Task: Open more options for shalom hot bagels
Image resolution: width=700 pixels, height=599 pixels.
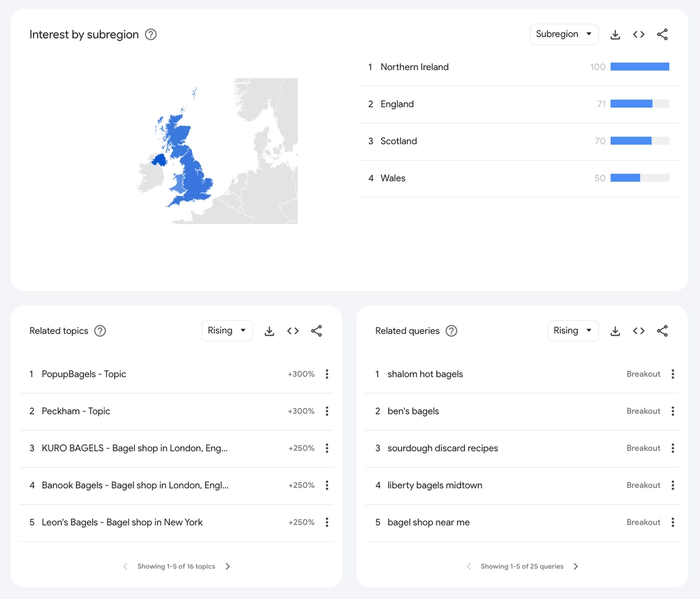Action: click(673, 374)
